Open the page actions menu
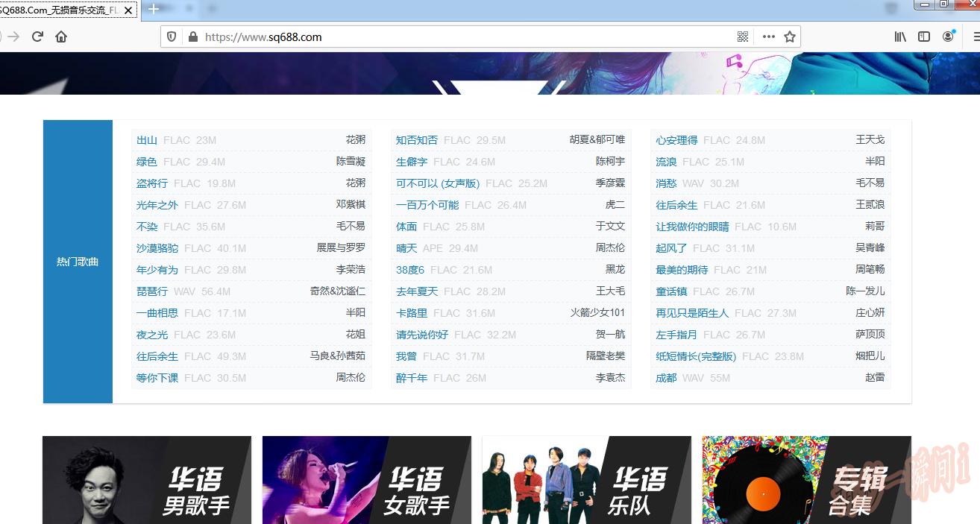Screen dimensions: 980x524 click(768, 36)
